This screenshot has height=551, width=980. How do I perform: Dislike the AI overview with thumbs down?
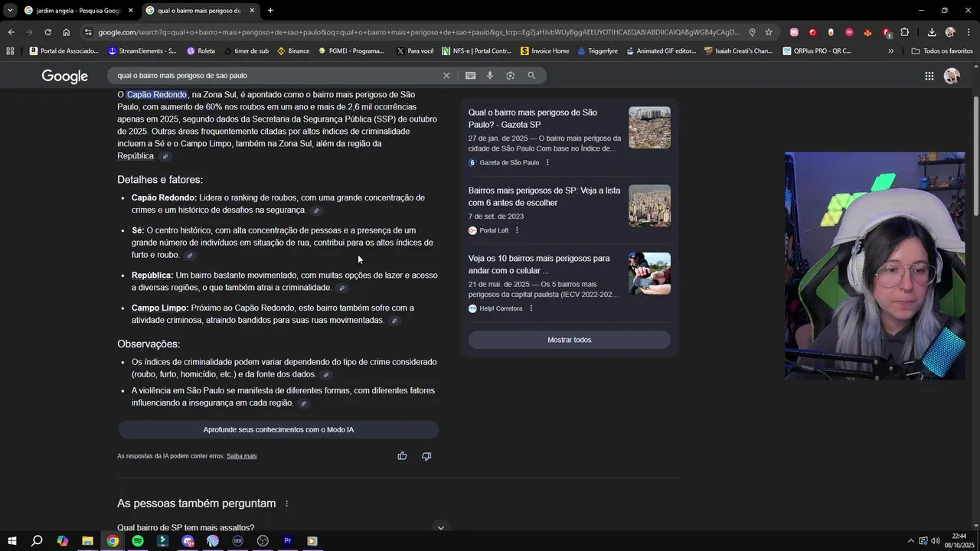coord(426,456)
